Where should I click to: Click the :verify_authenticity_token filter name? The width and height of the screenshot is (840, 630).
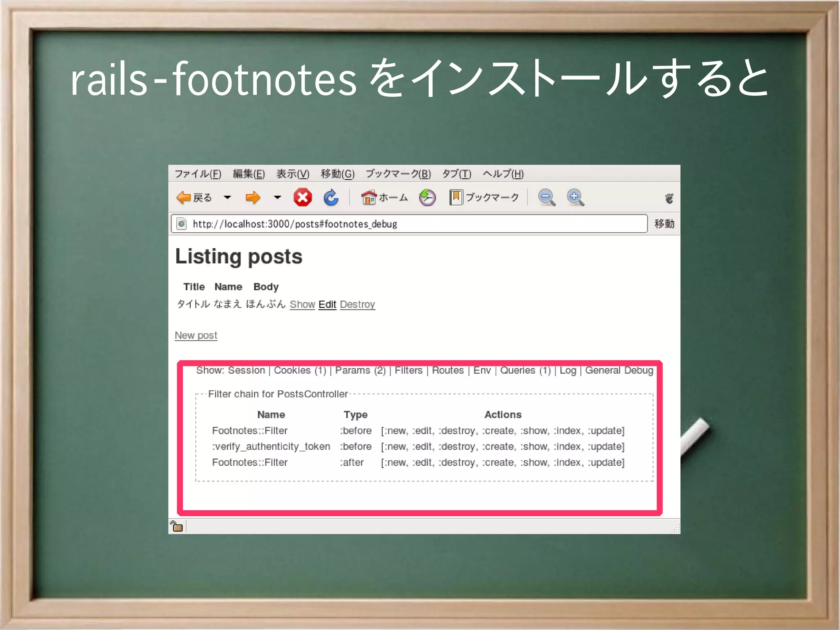point(271,447)
